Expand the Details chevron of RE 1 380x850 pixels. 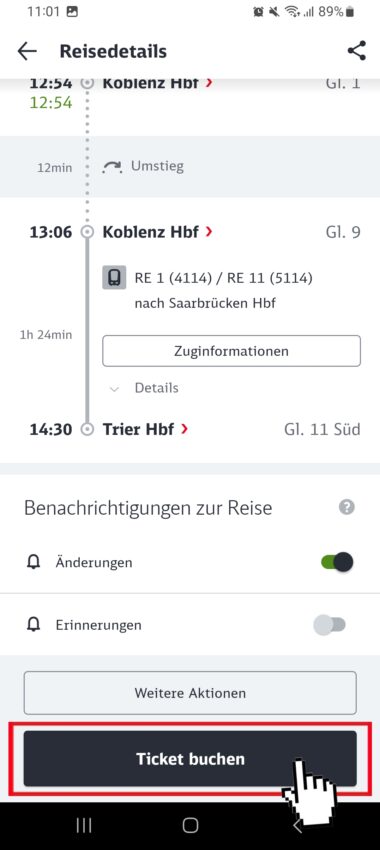coord(114,389)
